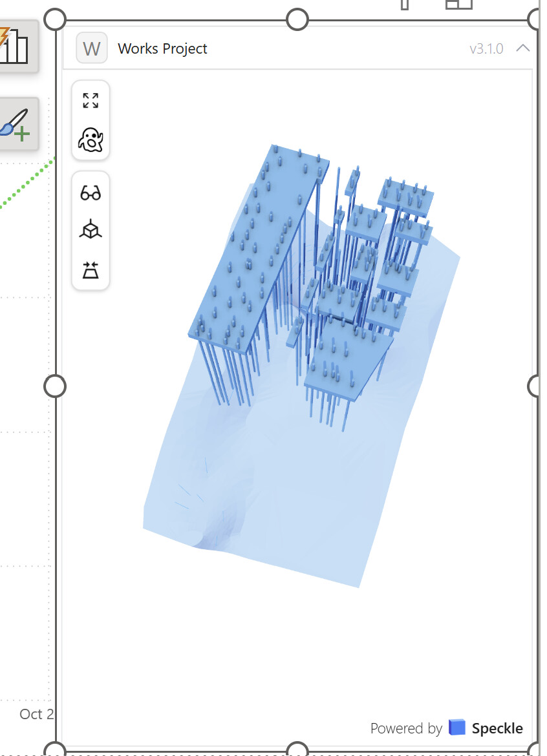The image size is (547, 756).
Task: Click the Oct 2 axis label
Action: click(37, 714)
